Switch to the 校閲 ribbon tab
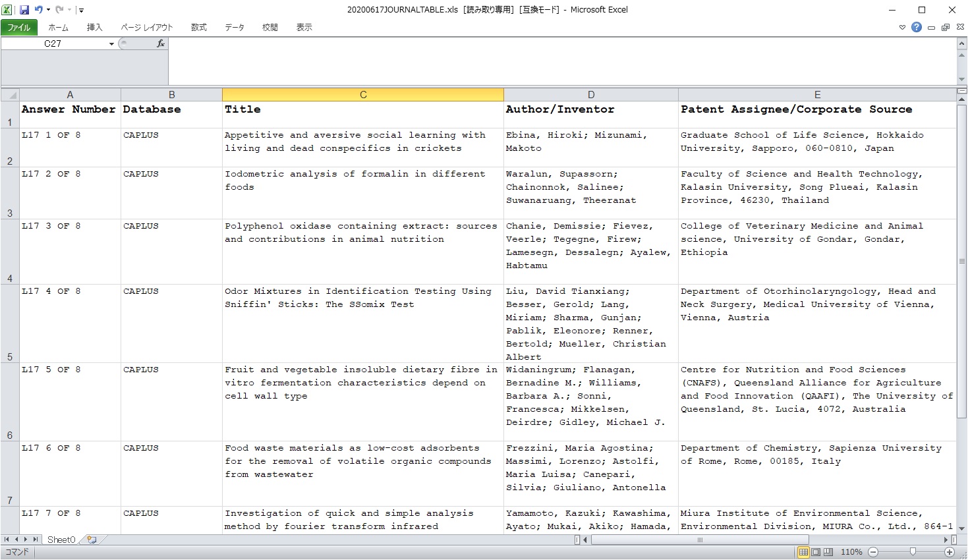This screenshot has height=560, width=968. 270,27
